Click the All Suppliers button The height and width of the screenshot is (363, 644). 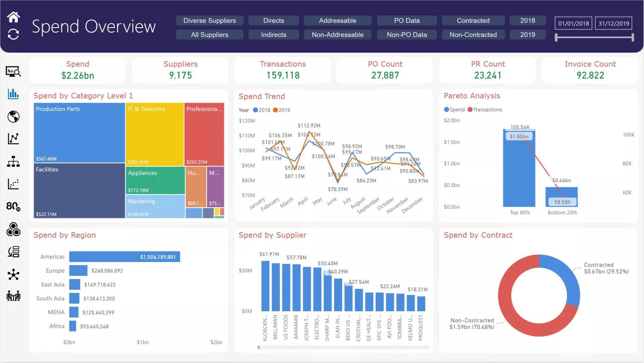209,35
